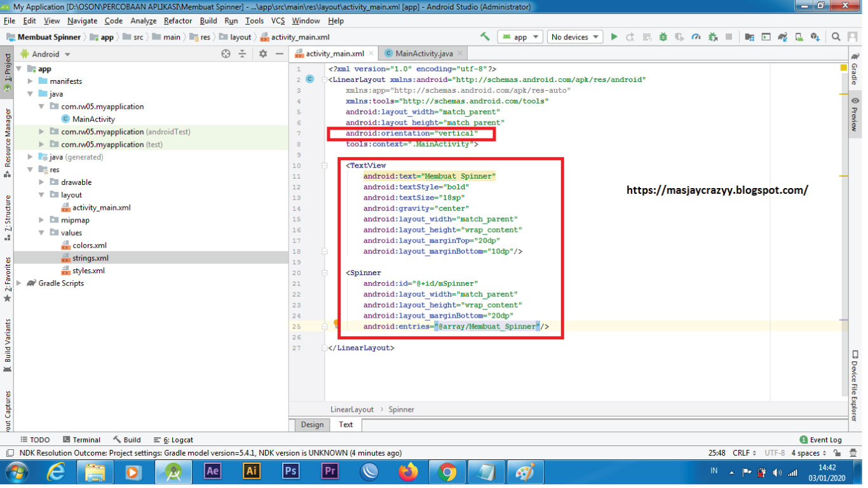Run the app with the green play icon
This screenshot has width=868, height=488.
point(614,37)
